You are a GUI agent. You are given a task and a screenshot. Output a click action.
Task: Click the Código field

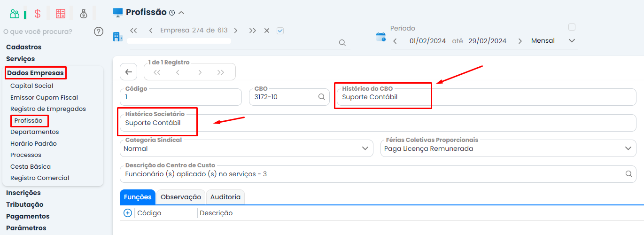180,97
